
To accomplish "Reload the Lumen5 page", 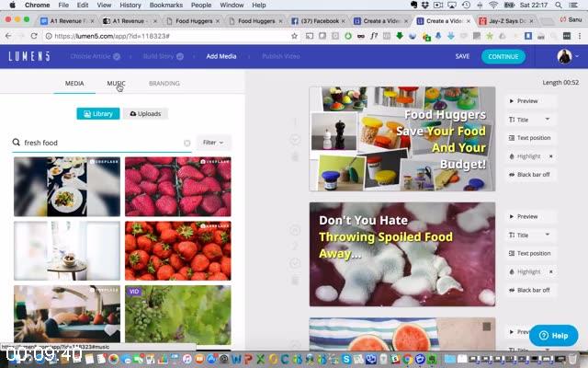I will (x=34, y=36).
